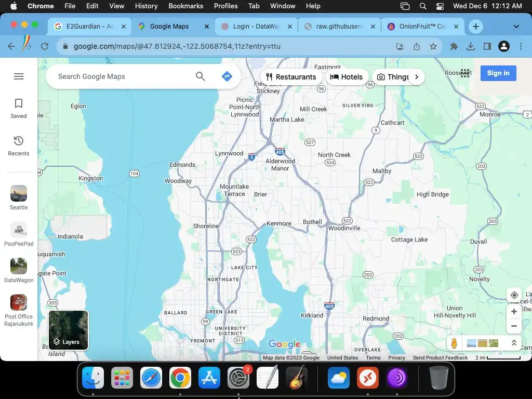
Task: Open Chrome downloads tray icon
Action: coord(470,46)
